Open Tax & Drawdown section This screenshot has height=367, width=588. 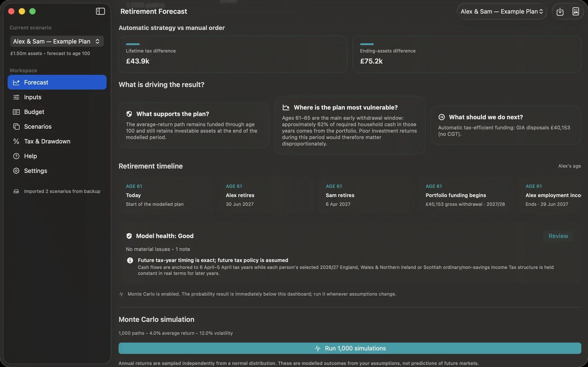57,141
